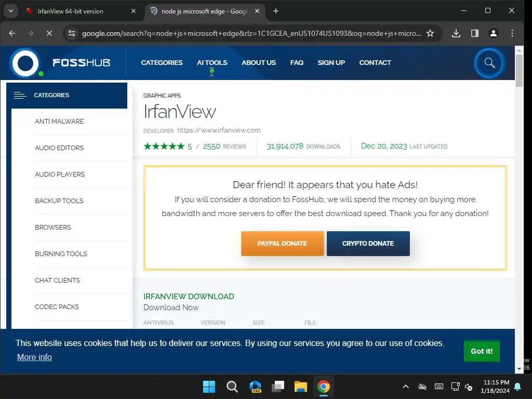Click the scrollbar up arrow
Viewport: 532px width, 399px height.
[x=519, y=50]
